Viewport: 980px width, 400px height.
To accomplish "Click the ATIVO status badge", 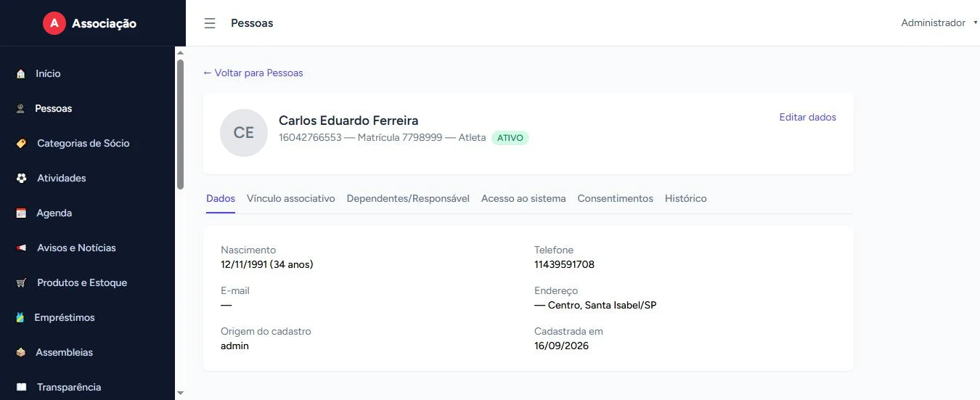I will [510, 138].
